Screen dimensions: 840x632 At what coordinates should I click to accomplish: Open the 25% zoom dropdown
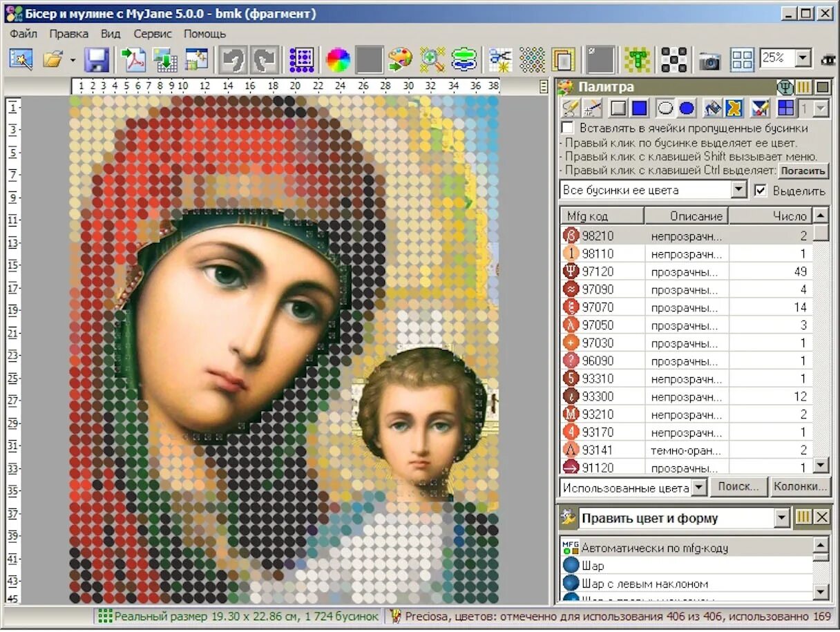[803, 59]
